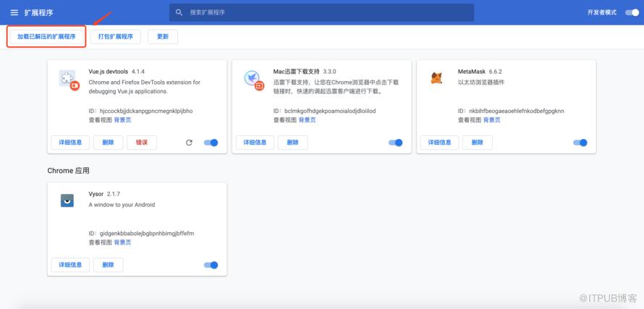Click the MetaMask extension name
This screenshot has width=644, height=309.
point(472,71)
